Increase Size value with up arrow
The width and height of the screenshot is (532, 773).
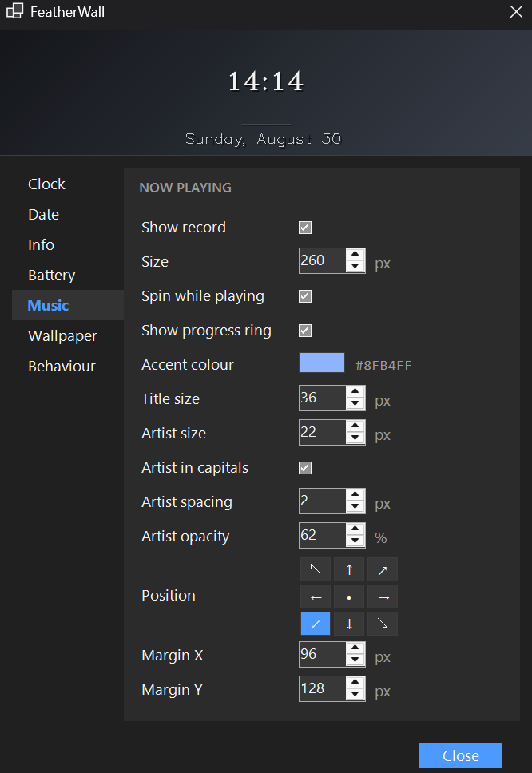[355, 255]
